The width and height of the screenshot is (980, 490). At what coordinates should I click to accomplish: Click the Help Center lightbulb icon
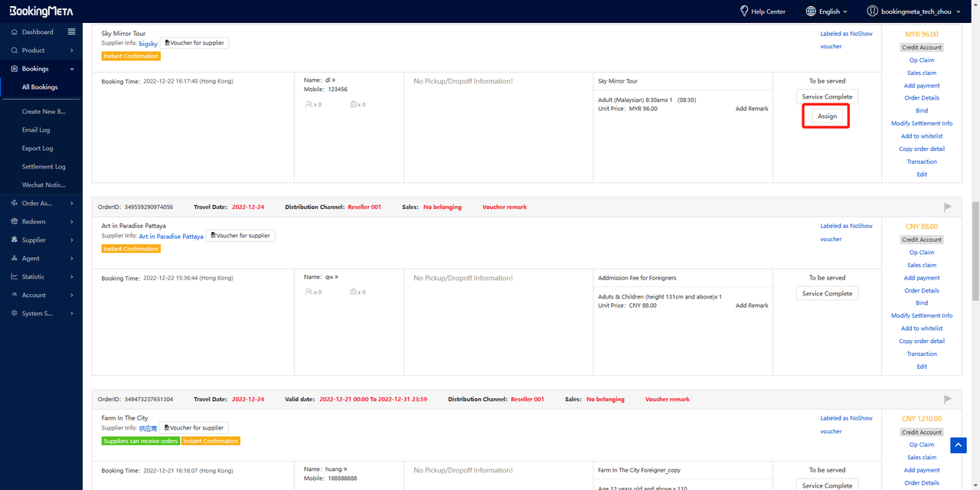(743, 11)
